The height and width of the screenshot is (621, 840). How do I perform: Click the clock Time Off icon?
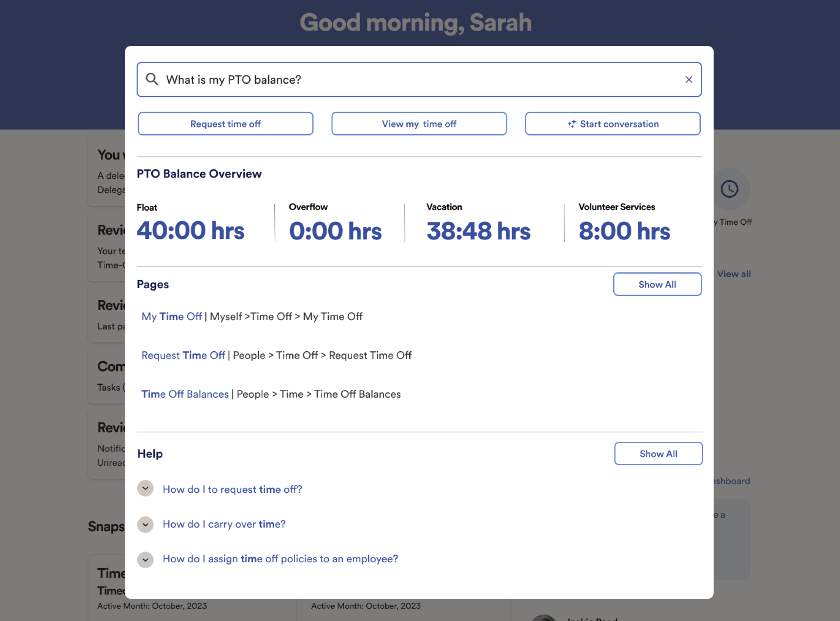point(729,189)
